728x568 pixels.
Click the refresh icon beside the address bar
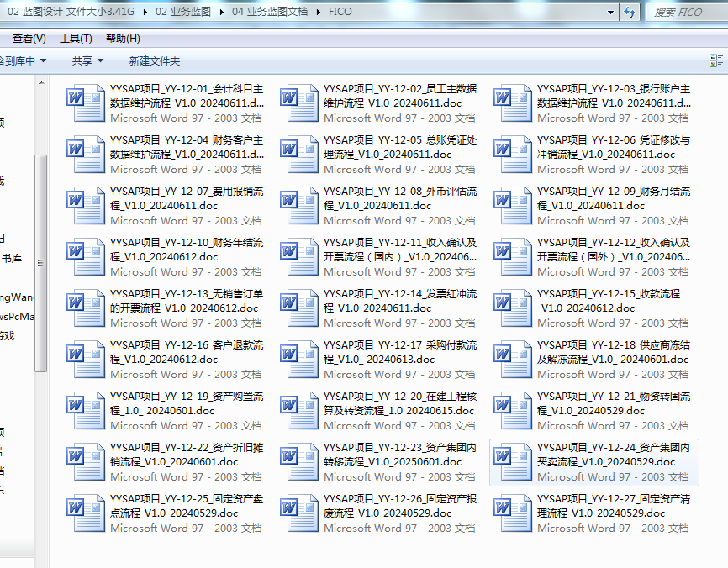630,12
